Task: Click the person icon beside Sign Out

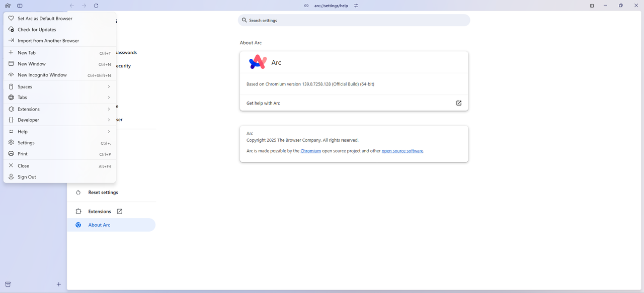Action: tap(11, 177)
